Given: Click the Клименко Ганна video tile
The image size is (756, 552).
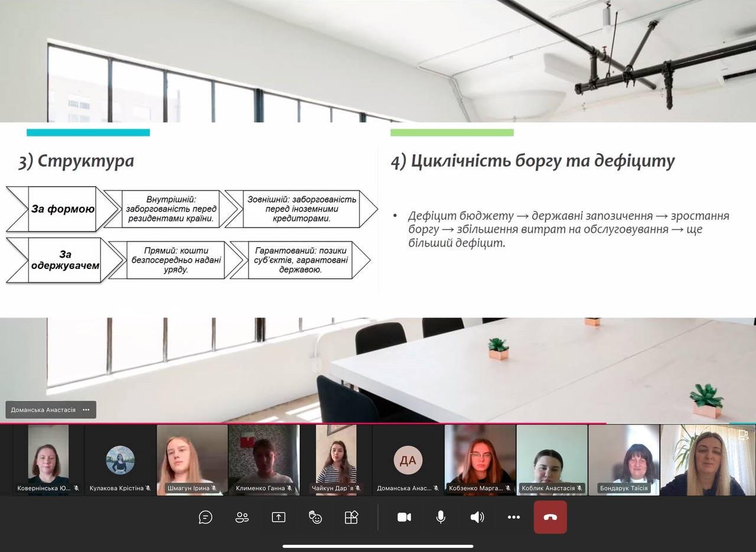Looking at the screenshot, I should 264,460.
